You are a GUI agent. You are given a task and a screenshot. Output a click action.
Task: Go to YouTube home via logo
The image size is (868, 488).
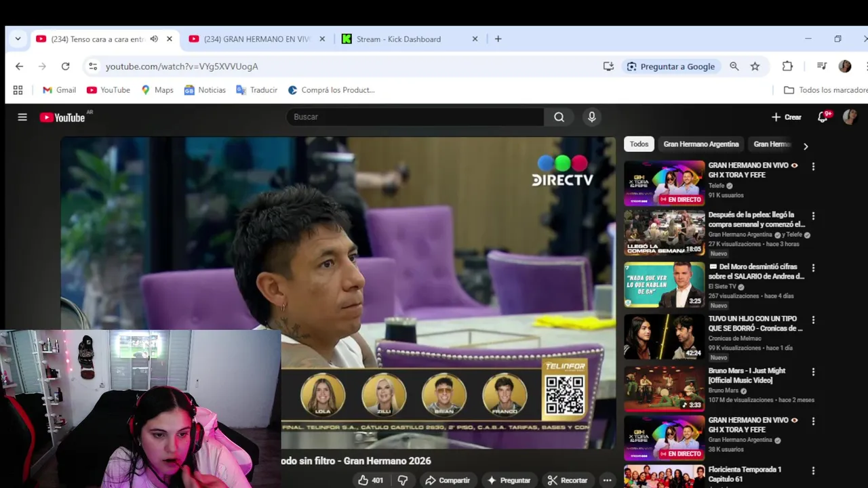[62, 117]
